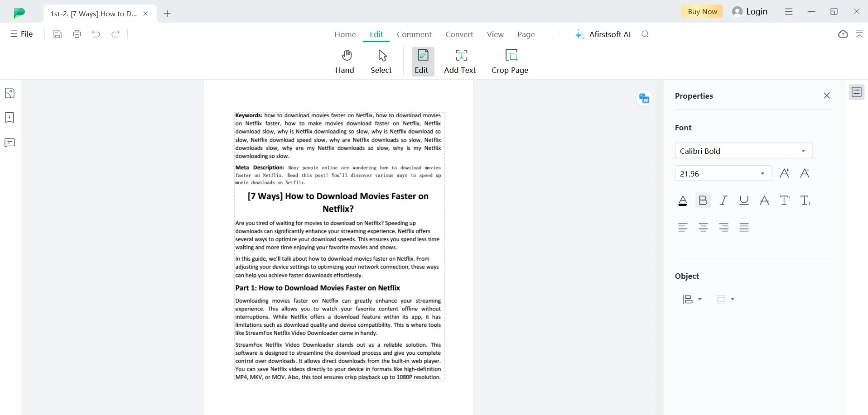Click the 'Meta Description:' paragraph
Viewport: 868px width, 415px height.
click(x=338, y=175)
